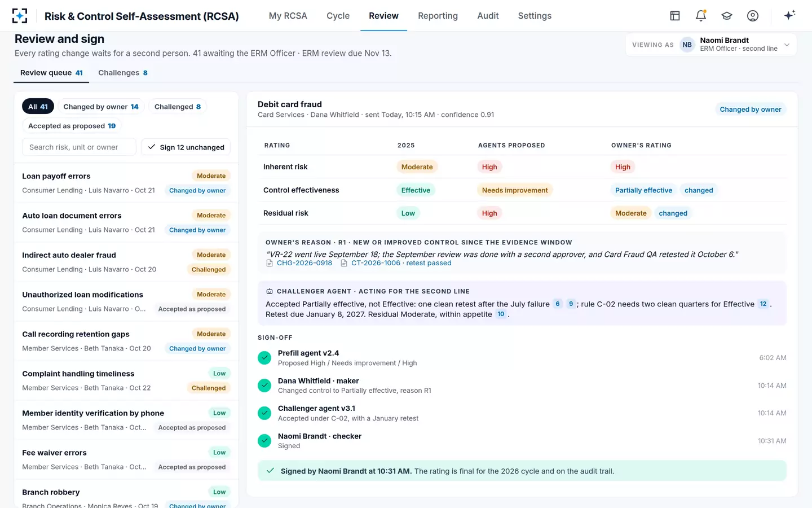This screenshot has width=812, height=508.
Task: Open citation 10 in challenger note
Action: (x=501, y=314)
